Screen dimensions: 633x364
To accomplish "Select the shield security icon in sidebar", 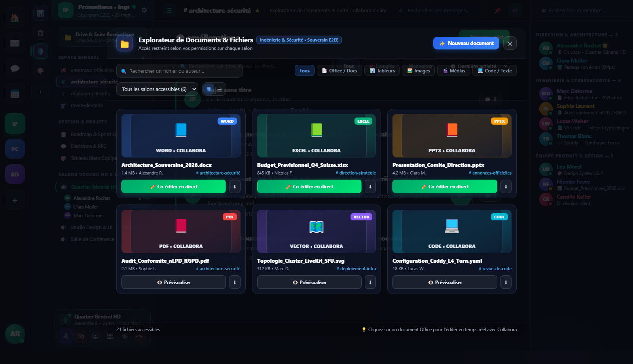I will 40,51.
